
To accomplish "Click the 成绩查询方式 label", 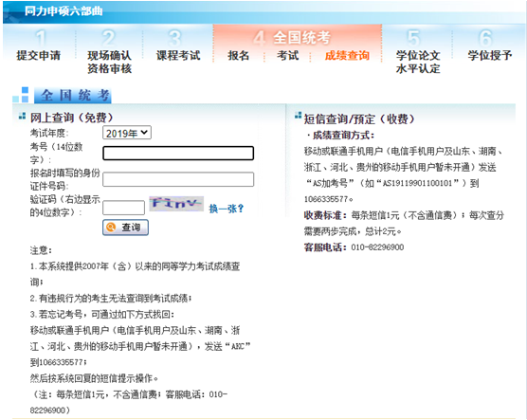I will [342, 136].
